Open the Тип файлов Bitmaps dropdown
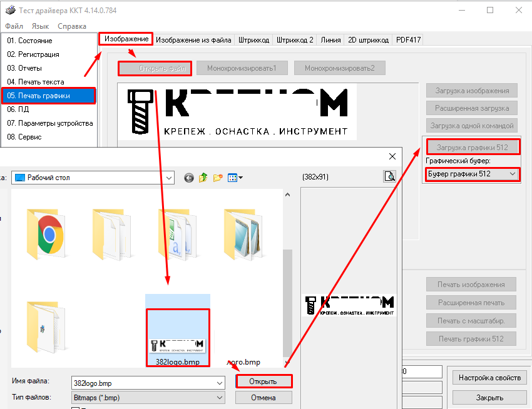The height and width of the screenshot is (409, 532). tap(218, 397)
